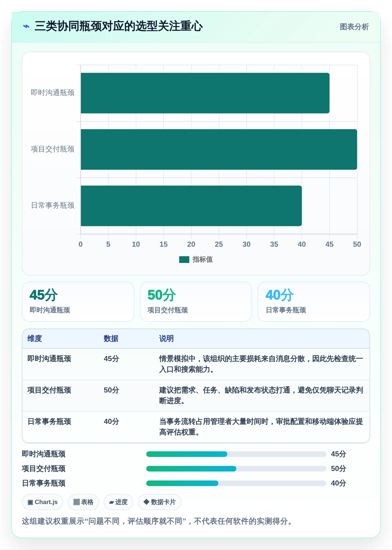Click the 即时沟通瓶颈 progress bar
The width and height of the screenshot is (392, 550).
[236, 454]
